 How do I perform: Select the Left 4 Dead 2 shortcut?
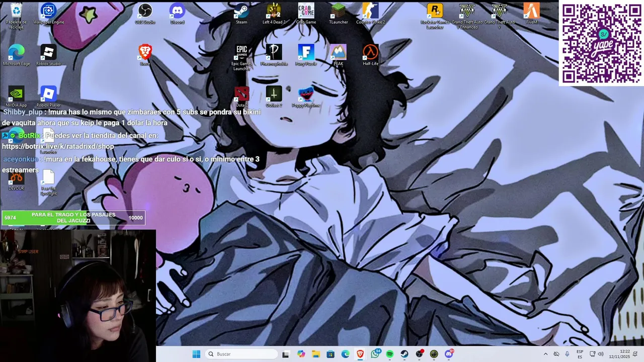pyautogui.click(x=274, y=14)
